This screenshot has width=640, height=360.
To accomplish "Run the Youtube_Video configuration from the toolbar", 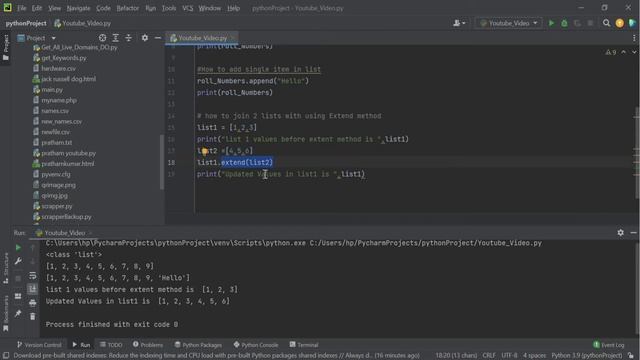I will [x=551, y=23].
